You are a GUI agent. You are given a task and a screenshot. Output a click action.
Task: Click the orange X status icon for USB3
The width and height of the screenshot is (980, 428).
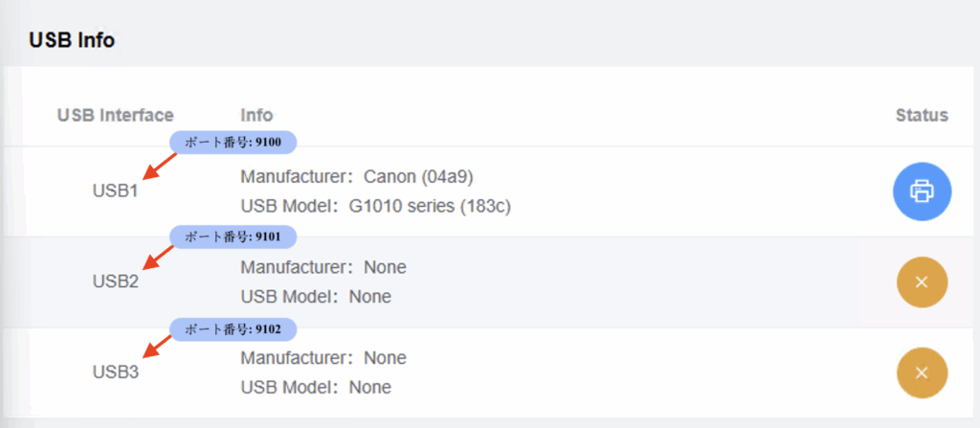(922, 372)
